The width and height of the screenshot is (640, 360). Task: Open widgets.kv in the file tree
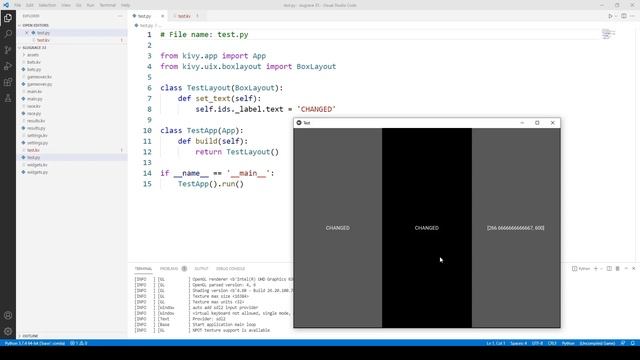click(38, 165)
